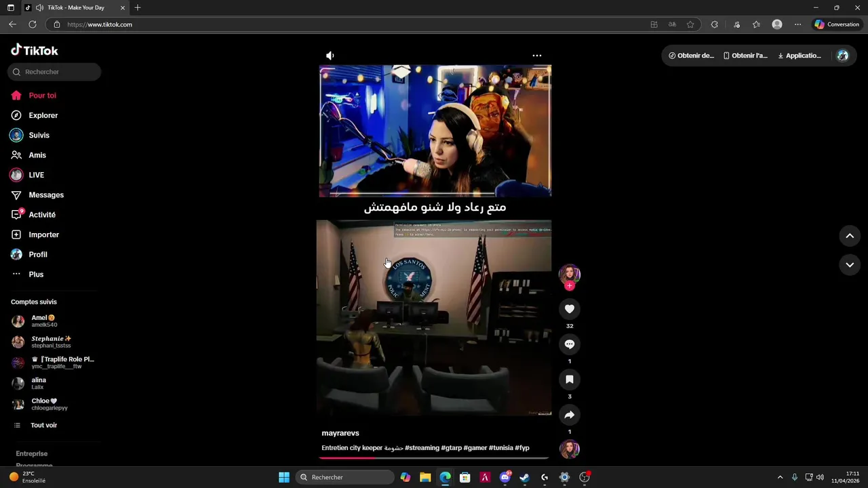This screenshot has height=488, width=868.
Task: Open the #gamer hashtag
Action: point(475,448)
